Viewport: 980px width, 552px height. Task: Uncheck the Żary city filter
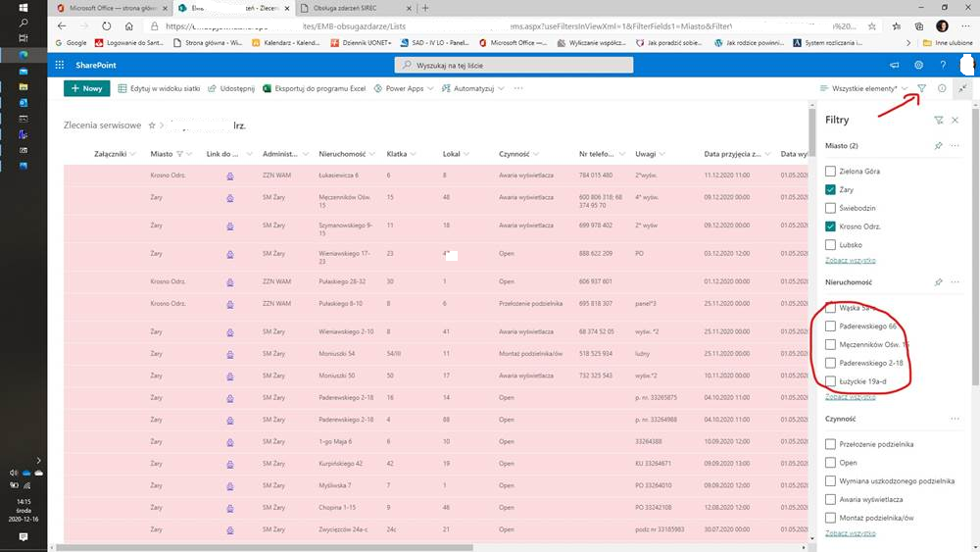(830, 189)
